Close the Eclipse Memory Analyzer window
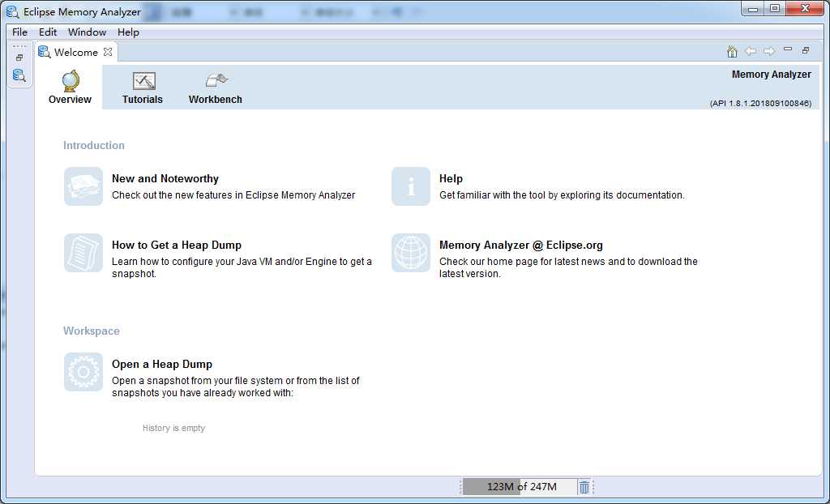The height and width of the screenshot is (504, 830). [805, 9]
